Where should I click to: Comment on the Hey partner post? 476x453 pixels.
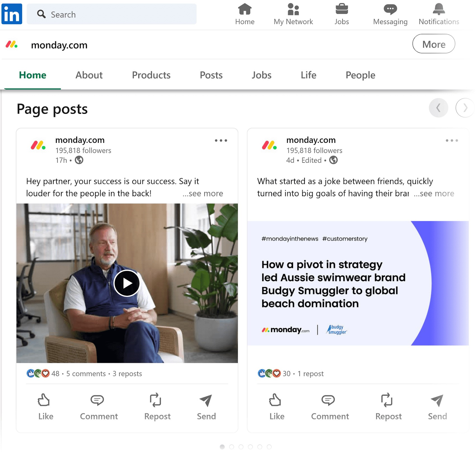(x=99, y=407)
